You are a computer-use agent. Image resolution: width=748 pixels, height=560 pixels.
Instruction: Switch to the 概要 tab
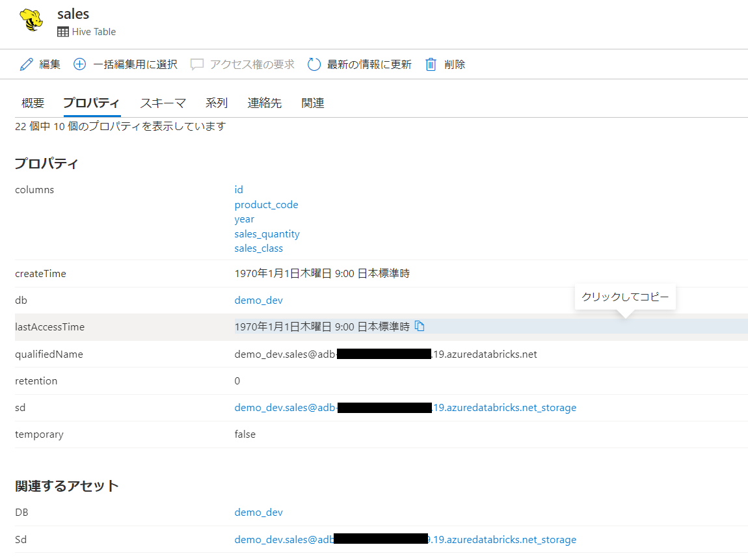[x=32, y=103]
